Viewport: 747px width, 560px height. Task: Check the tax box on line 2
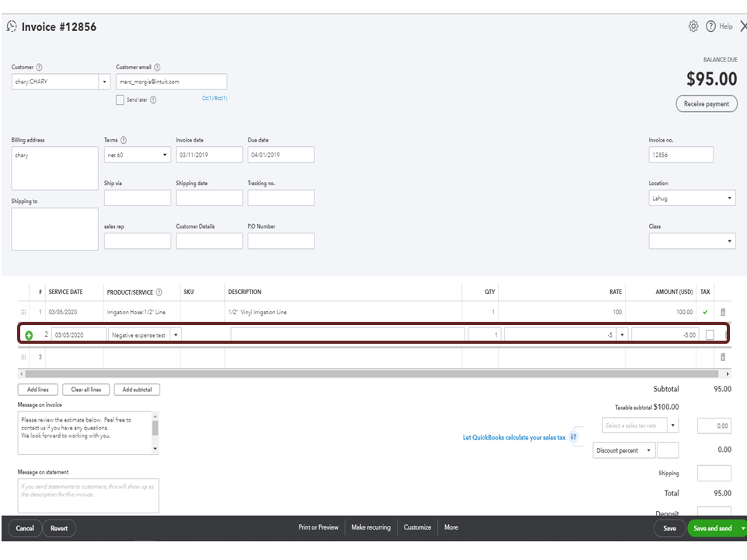coord(709,334)
